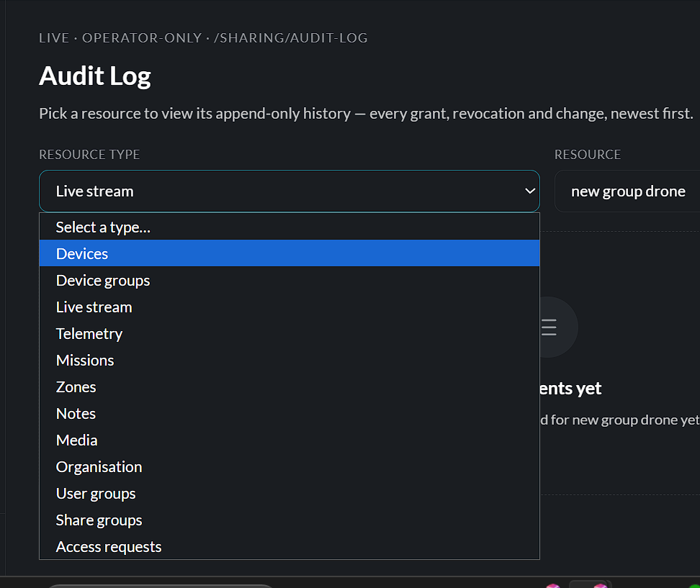This screenshot has height=588, width=700.
Task: Click the RESOURCE TYPE label
Action: pos(89,154)
